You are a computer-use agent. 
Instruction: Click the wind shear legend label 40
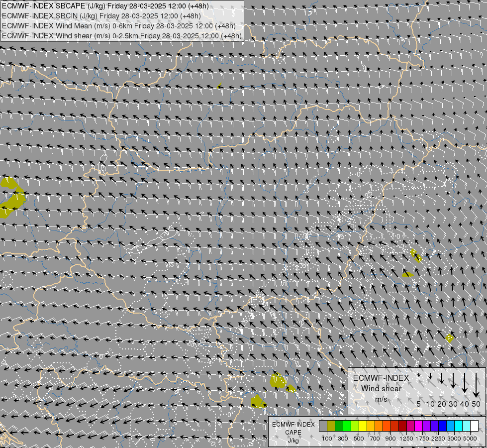click(465, 404)
